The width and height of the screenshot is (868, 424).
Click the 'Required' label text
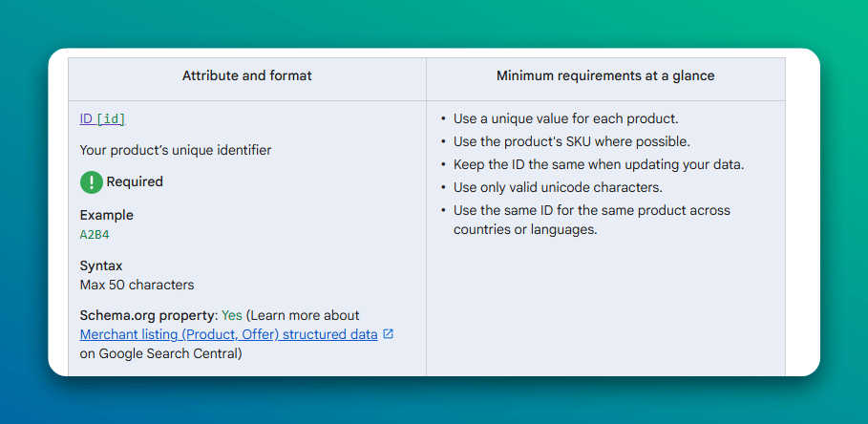pos(135,181)
